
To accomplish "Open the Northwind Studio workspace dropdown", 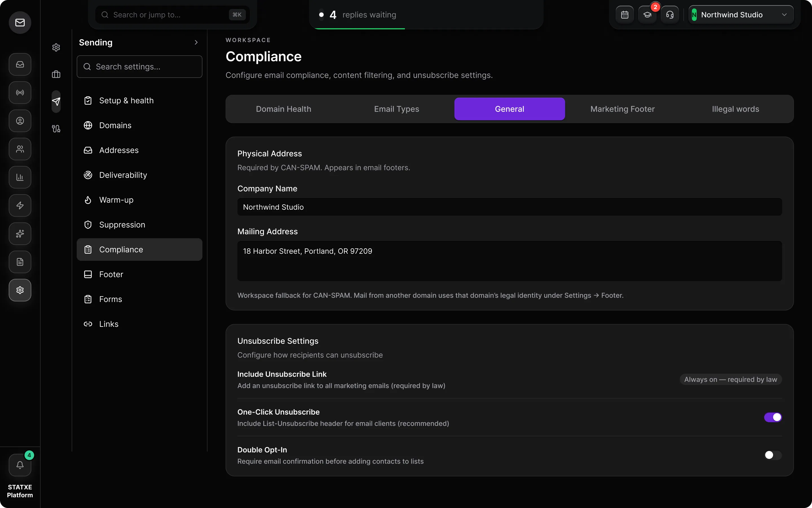I will point(741,15).
